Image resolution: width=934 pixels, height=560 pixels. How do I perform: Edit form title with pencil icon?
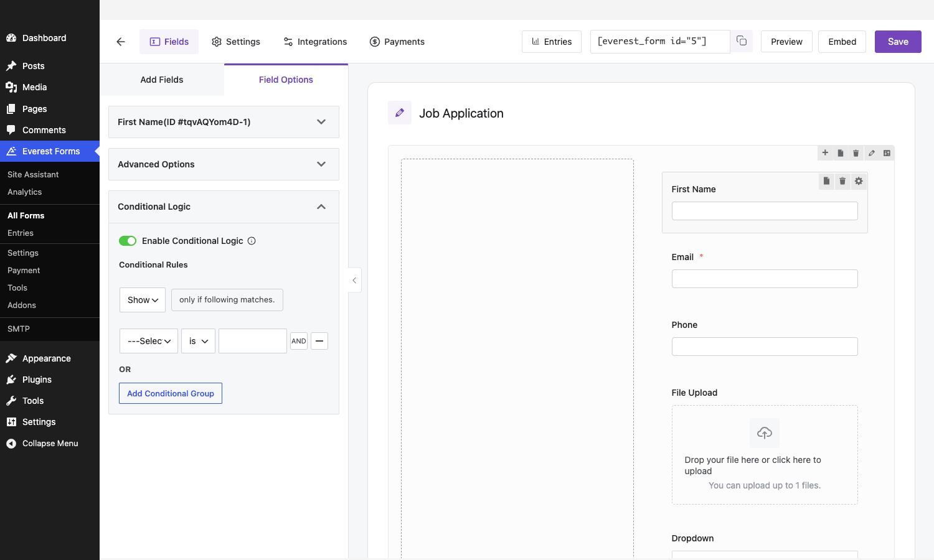[x=400, y=113]
